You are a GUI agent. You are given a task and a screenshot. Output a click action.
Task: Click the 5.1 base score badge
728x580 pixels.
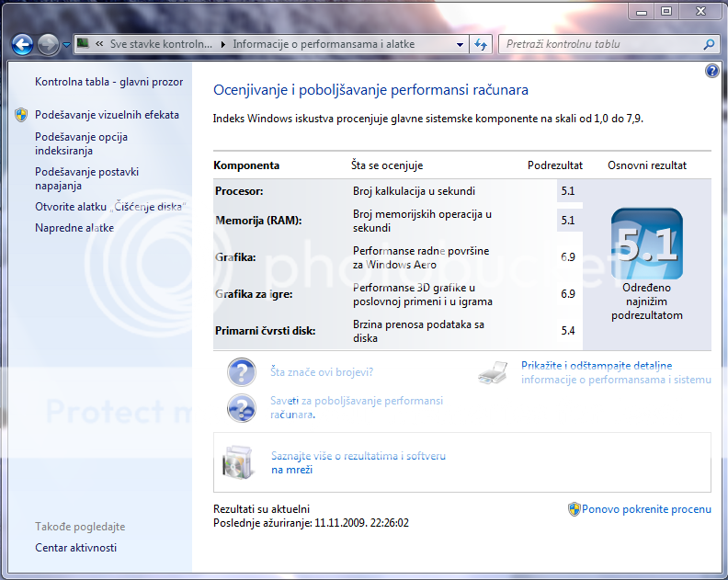(x=646, y=244)
